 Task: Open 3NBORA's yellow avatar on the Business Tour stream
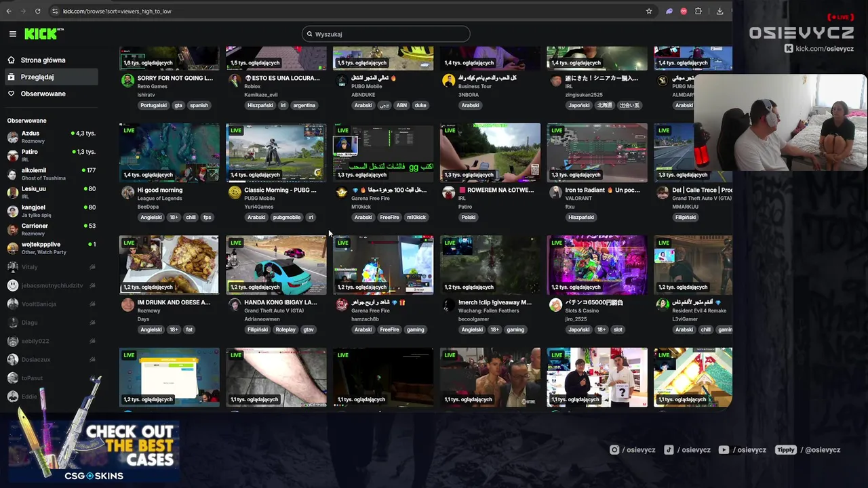(448, 81)
